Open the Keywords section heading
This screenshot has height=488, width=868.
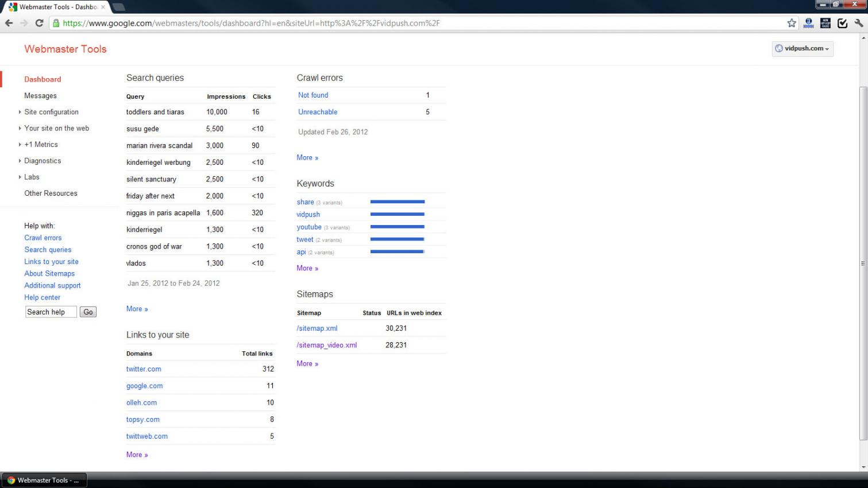(x=315, y=184)
